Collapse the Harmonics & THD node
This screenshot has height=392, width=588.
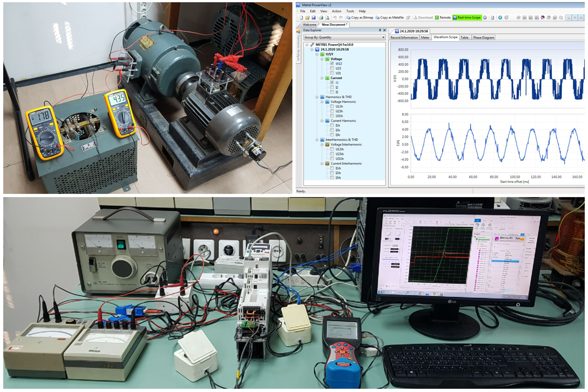coord(317,97)
